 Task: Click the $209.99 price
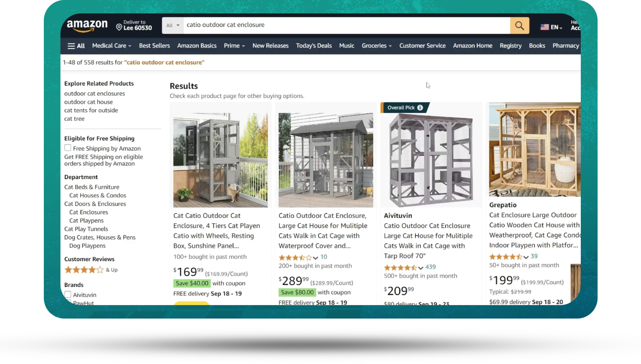[399, 291]
